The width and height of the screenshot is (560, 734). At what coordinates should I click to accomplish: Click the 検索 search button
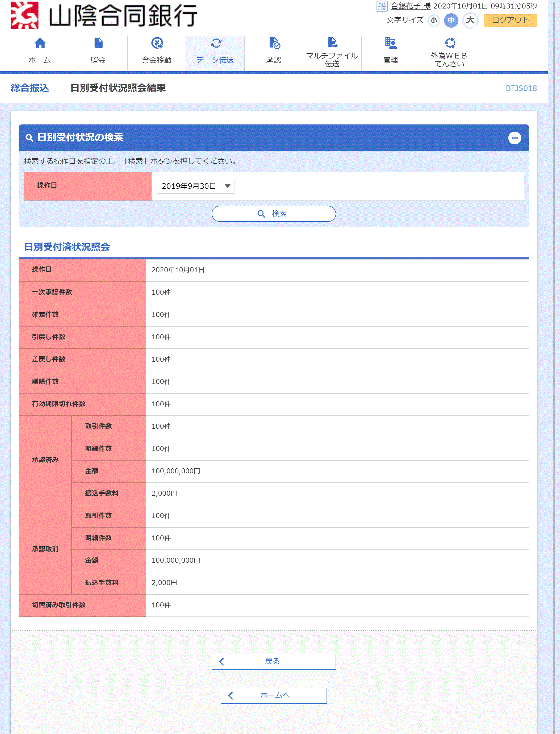274,214
